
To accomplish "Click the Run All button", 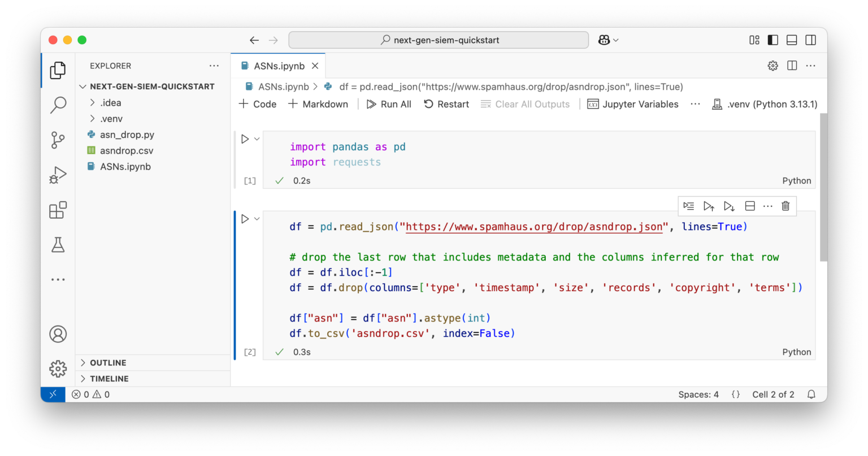I will coord(389,105).
